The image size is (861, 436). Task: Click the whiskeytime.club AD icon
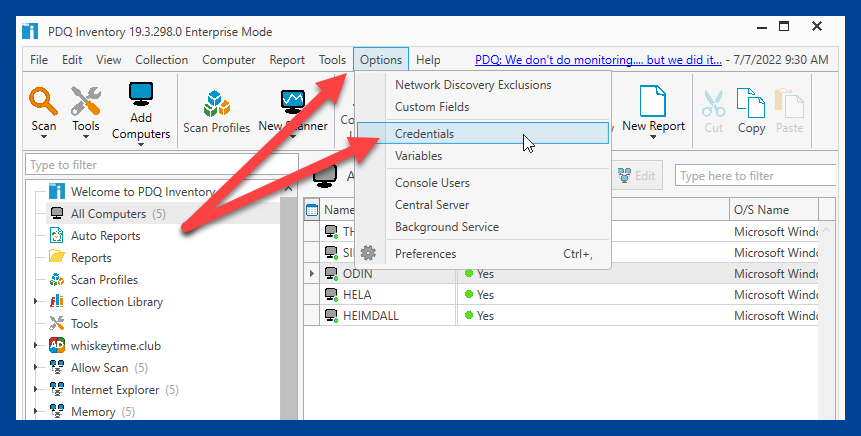point(57,345)
